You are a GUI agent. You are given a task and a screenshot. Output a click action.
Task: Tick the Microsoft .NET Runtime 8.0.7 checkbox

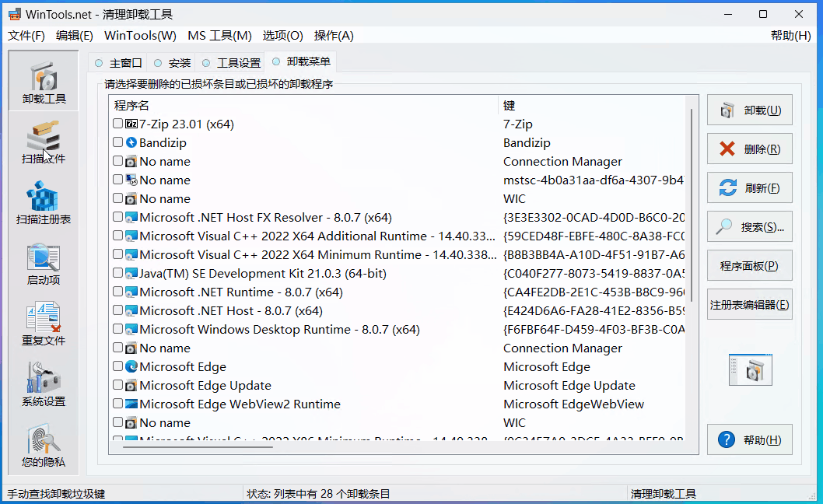tap(117, 292)
